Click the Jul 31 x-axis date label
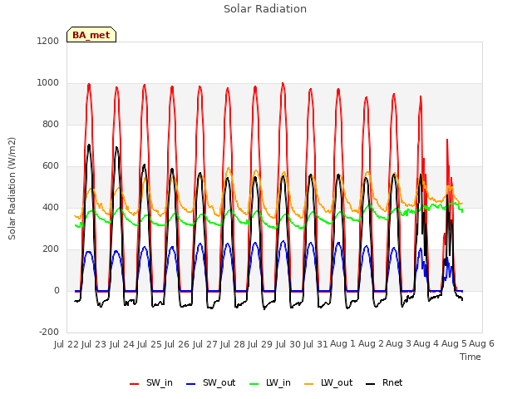 [x=316, y=344]
